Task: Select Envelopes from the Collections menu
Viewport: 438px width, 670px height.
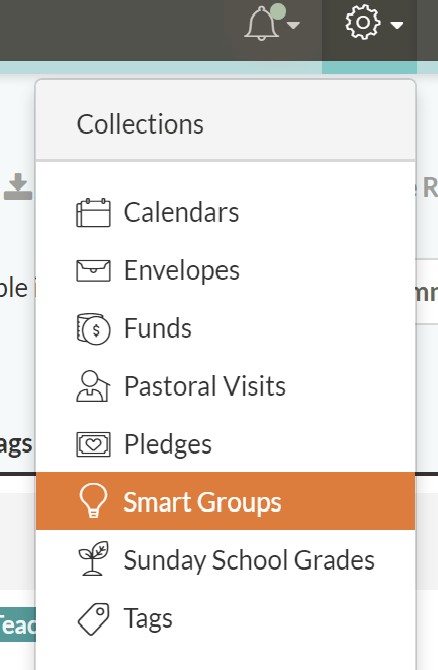Action: (225, 271)
